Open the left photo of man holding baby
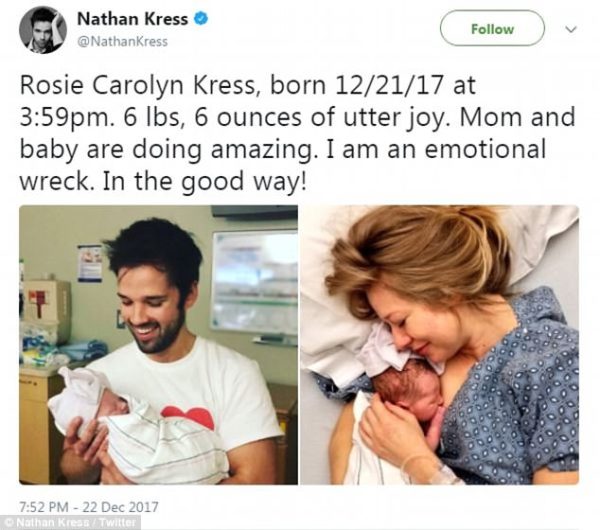Image resolution: width=600 pixels, height=530 pixels. coord(158,345)
